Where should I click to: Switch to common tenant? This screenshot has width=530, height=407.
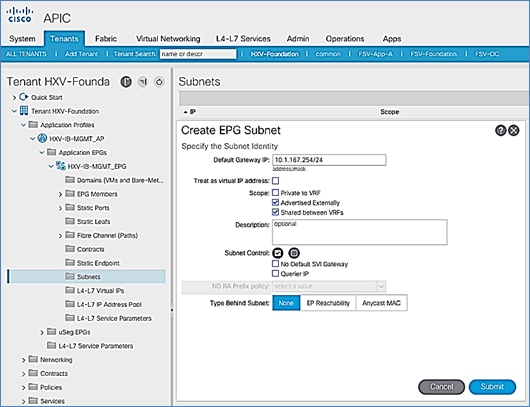point(328,54)
